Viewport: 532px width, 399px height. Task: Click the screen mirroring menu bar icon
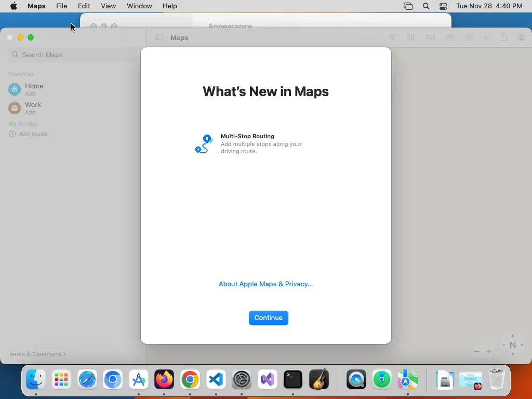pos(408,6)
